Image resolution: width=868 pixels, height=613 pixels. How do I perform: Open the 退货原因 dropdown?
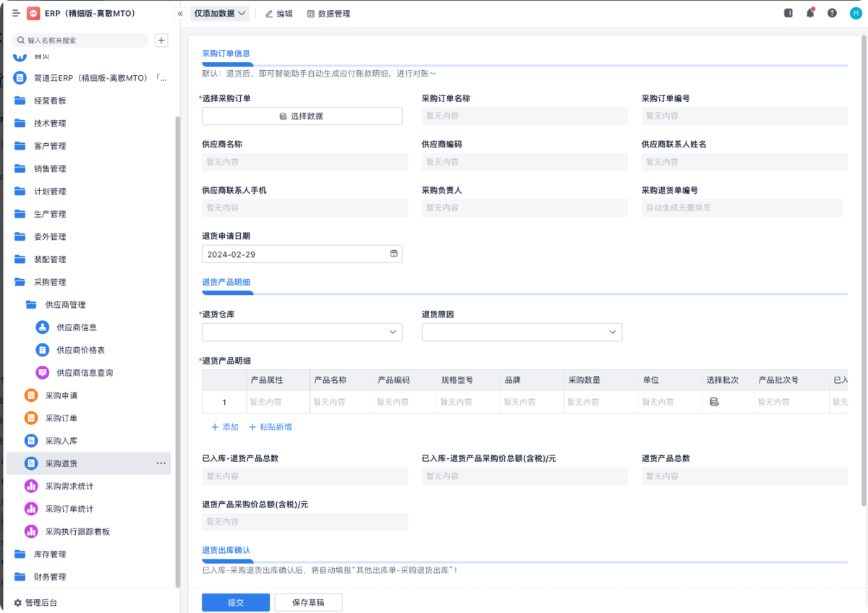click(522, 332)
